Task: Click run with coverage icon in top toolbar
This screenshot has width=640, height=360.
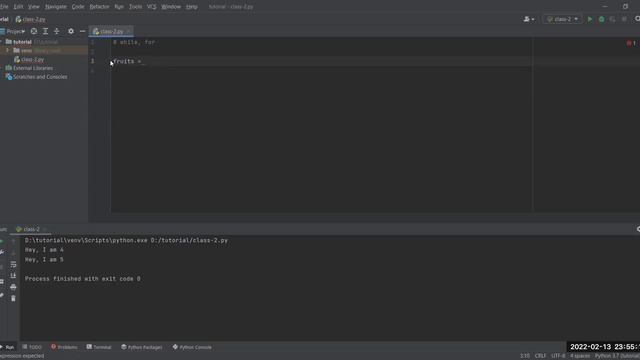Action: [613, 19]
